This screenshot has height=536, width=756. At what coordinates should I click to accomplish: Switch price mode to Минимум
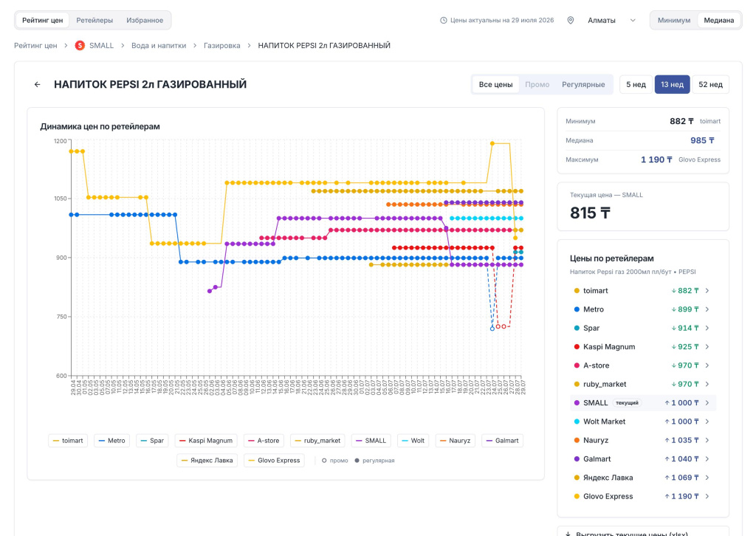click(x=673, y=20)
